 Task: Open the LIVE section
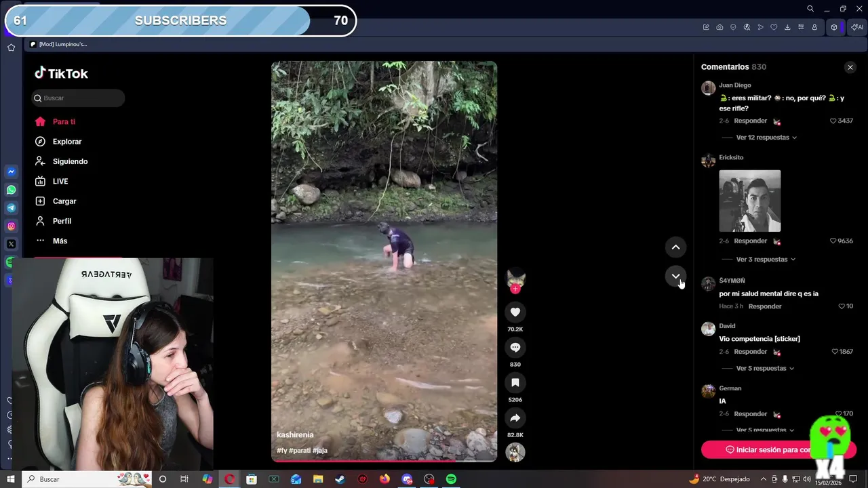60,182
